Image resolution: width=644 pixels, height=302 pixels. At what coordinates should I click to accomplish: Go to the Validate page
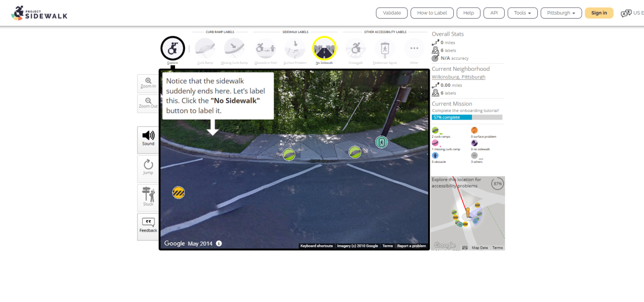(392, 13)
